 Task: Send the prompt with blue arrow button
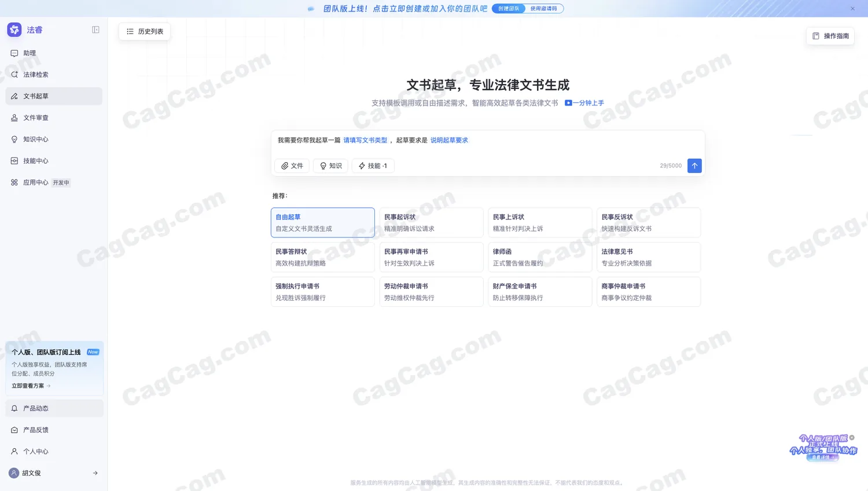coord(694,166)
